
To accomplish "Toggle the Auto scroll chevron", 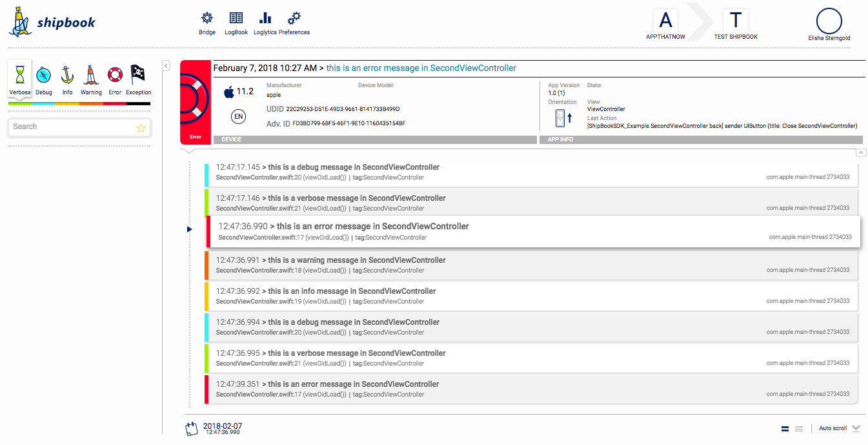I will point(856,428).
